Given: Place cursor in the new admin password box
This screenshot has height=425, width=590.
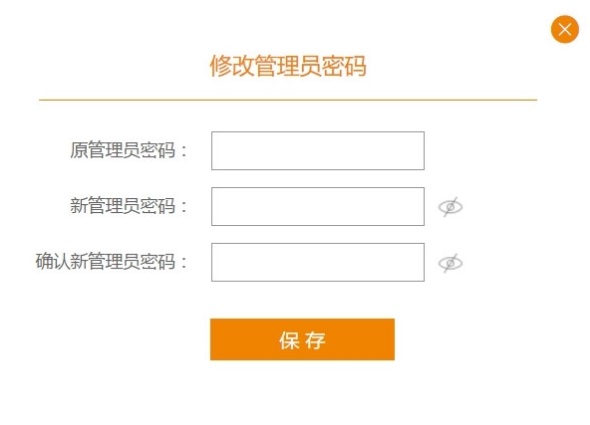Looking at the screenshot, I should pos(318,206).
